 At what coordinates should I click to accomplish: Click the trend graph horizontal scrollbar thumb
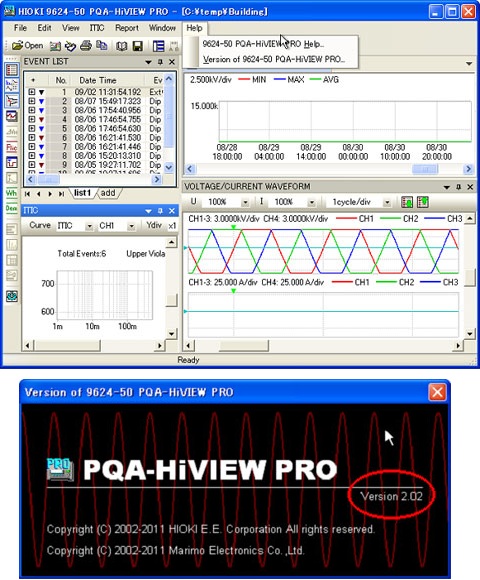425,169
